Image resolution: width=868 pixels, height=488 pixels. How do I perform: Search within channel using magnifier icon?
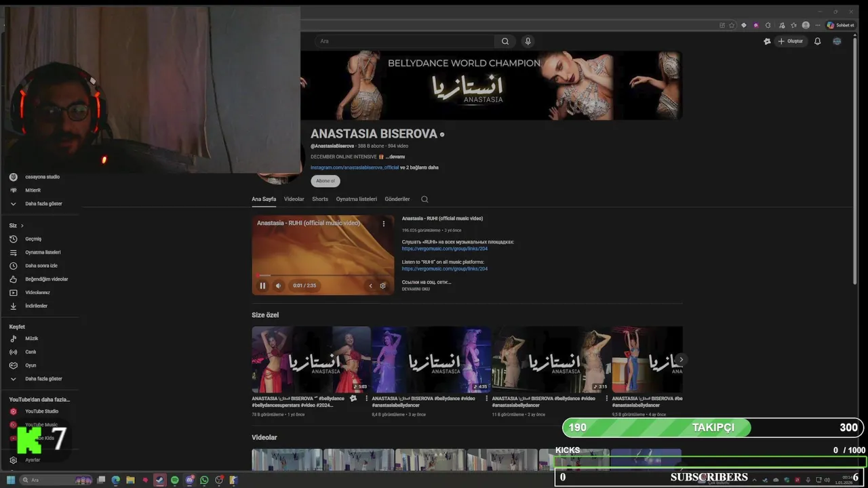pyautogui.click(x=425, y=199)
